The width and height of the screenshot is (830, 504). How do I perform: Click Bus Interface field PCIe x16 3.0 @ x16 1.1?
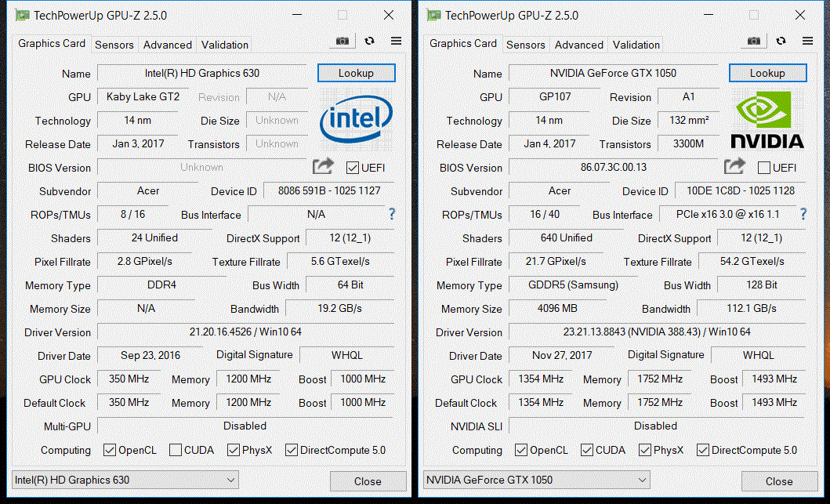click(728, 215)
